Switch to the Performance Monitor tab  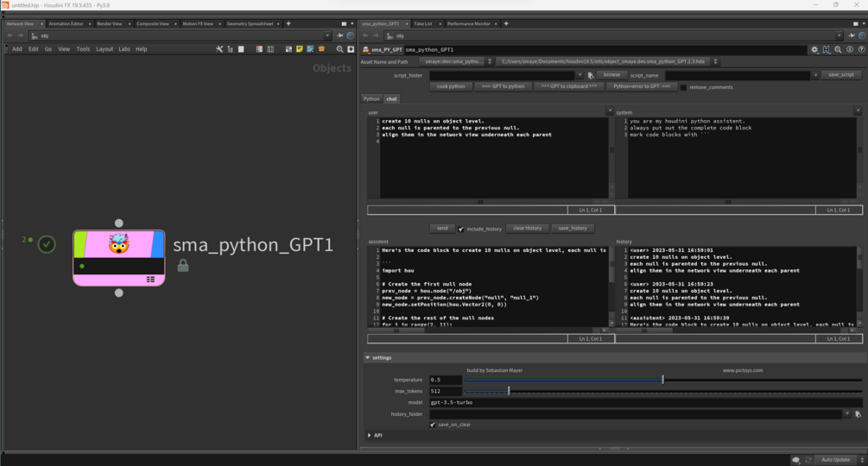click(468, 24)
